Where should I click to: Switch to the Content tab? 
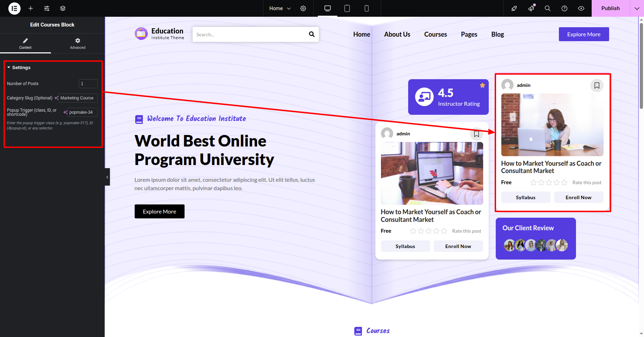pos(25,43)
